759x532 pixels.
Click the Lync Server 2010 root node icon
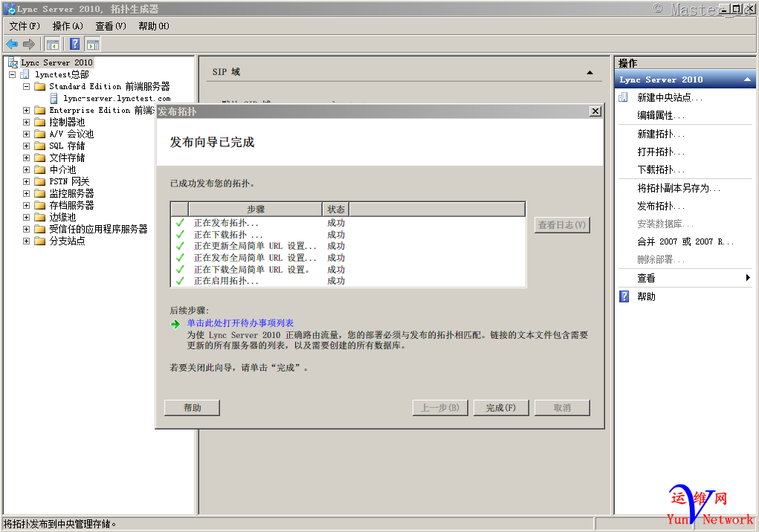[13, 63]
